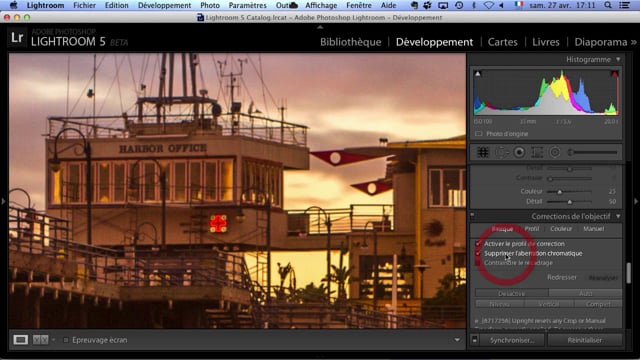640x360 pixels.
Task: Click the Lr Lightroom logo
Action: [x=17, y=38]
